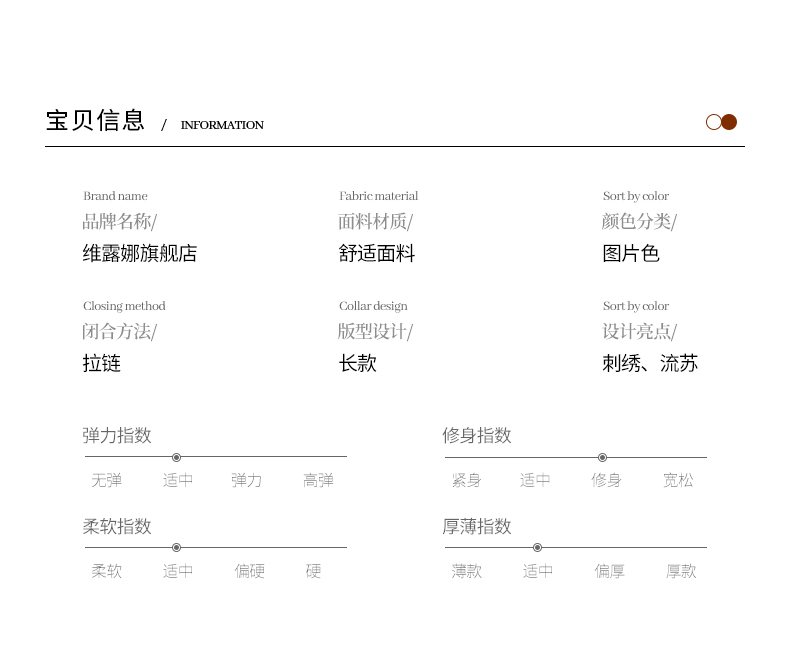Click the 修身 scale label
The image size is (790, 659).
click(606, 480)
